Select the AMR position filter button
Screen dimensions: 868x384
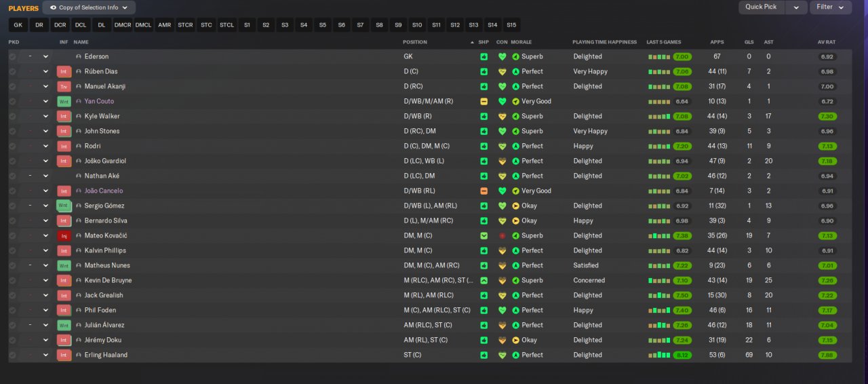tap(164, 25)
